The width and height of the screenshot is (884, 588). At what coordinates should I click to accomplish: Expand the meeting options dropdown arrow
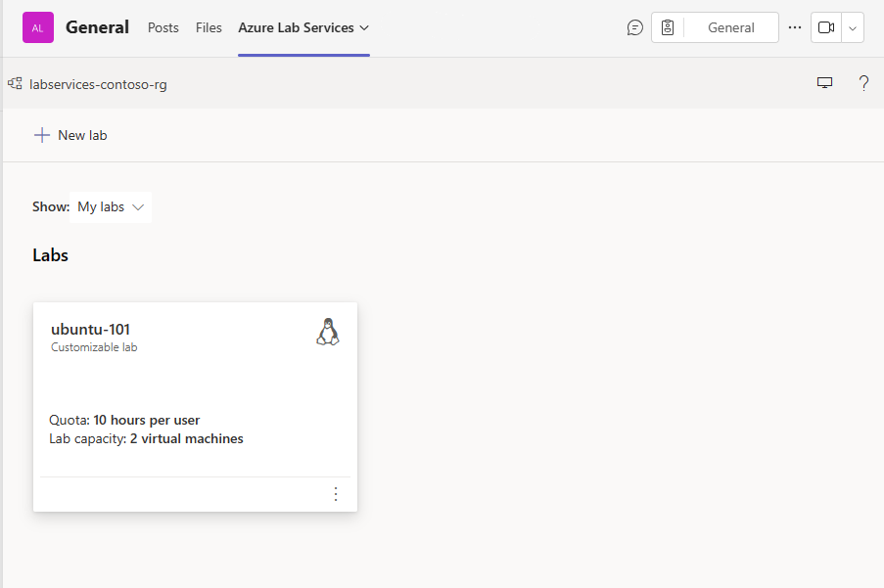pyautogui.click(x=853, y=27)
